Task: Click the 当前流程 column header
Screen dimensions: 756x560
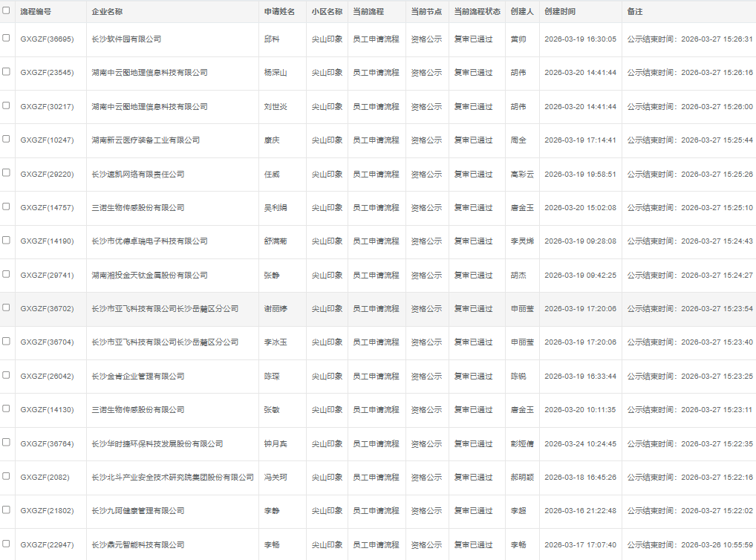Action: click(368, 12)
